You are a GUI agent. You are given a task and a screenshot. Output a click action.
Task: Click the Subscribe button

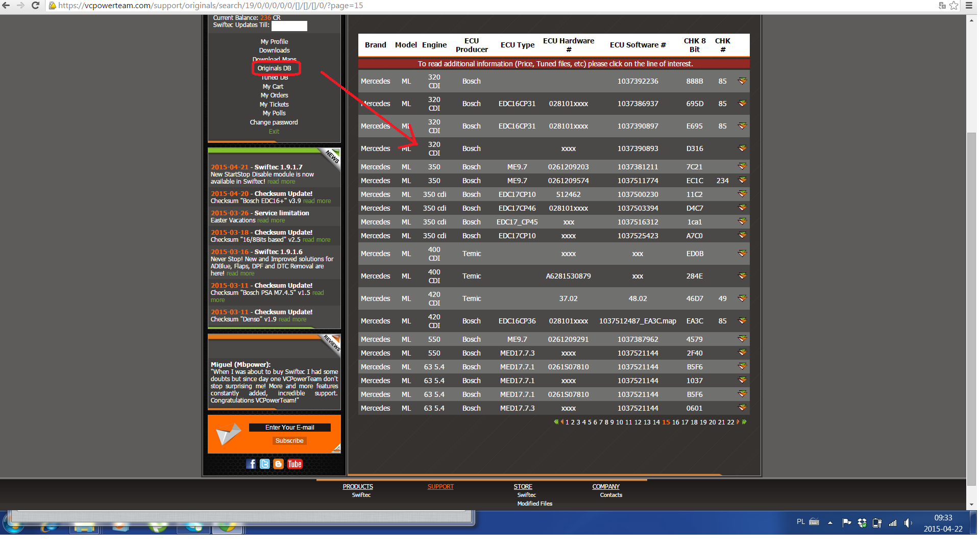click(x=289, y=441)
